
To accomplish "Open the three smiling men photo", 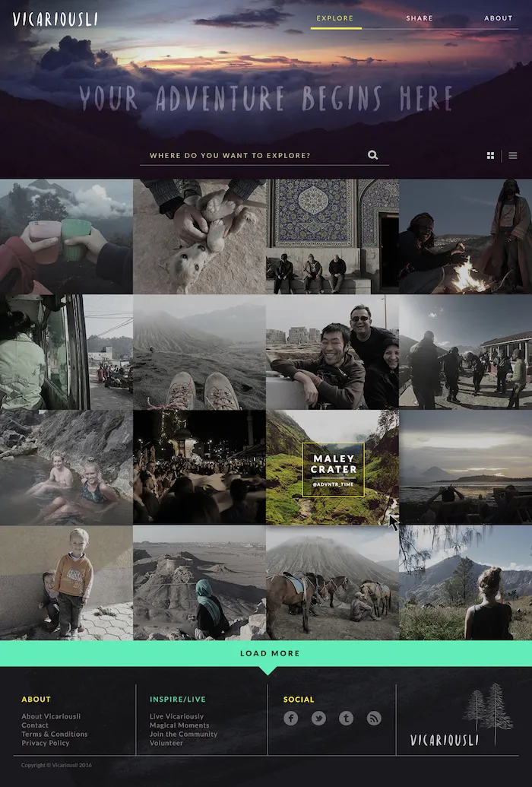I will pyautogui.click(x=332, y=352).
